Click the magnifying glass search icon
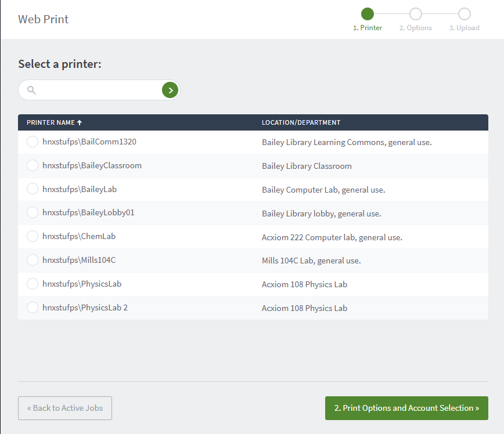Image resolution: width=504 pixels, height=434 pixels. point(32,90)
